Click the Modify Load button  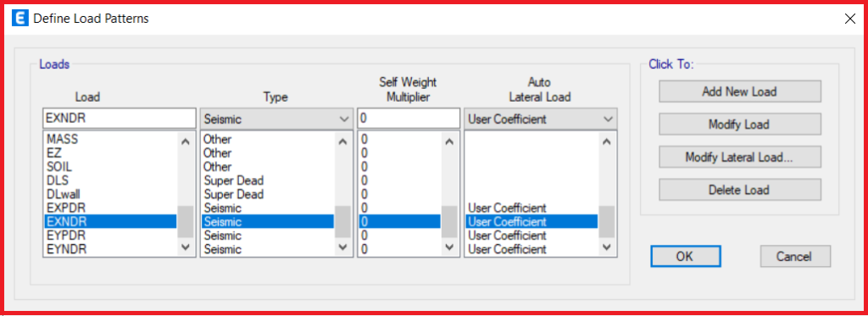(x=739, y=124)
